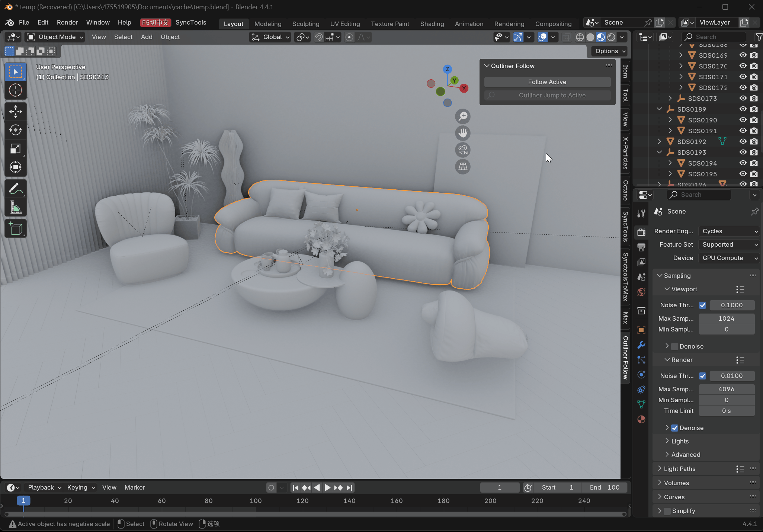Screen dimensions: 763x532
Task: Select the Scale tool
Action: click(15, 148)
